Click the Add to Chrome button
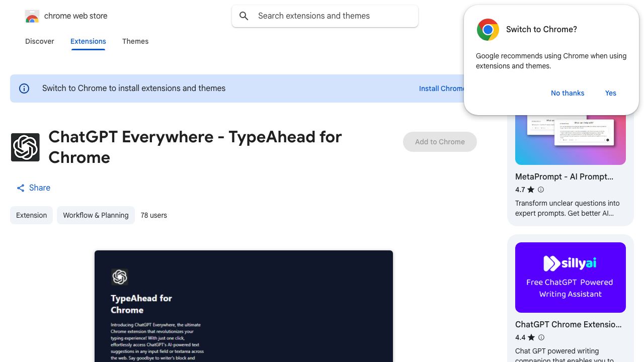 point(440,142)
